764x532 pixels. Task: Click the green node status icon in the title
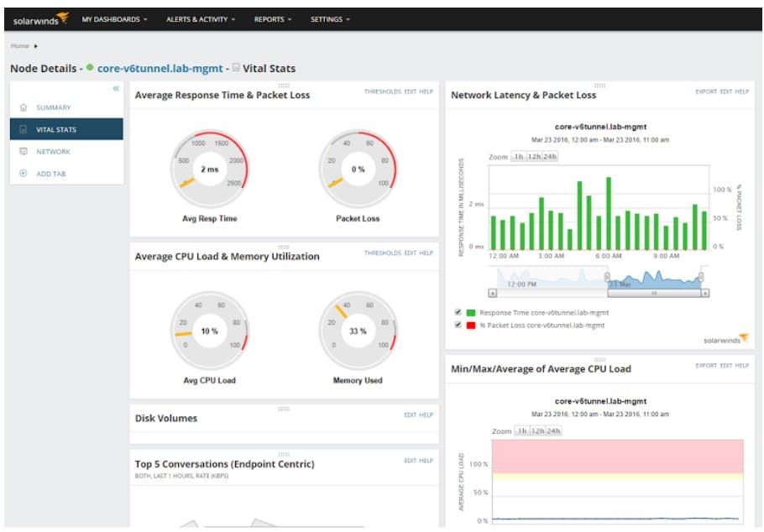(90, 68)
